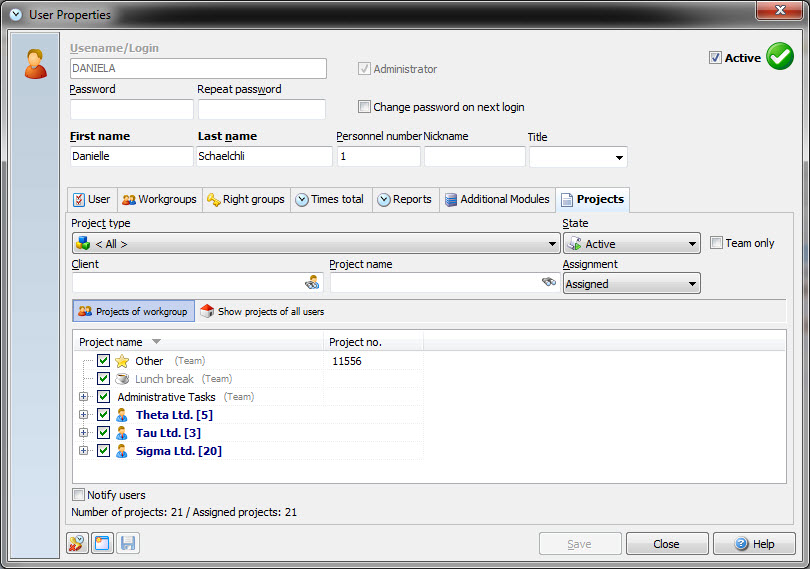Viewport: 810px width, 569px height.
Task: Uncheck the Tau Ltd. checkbox
Action: 103,433
